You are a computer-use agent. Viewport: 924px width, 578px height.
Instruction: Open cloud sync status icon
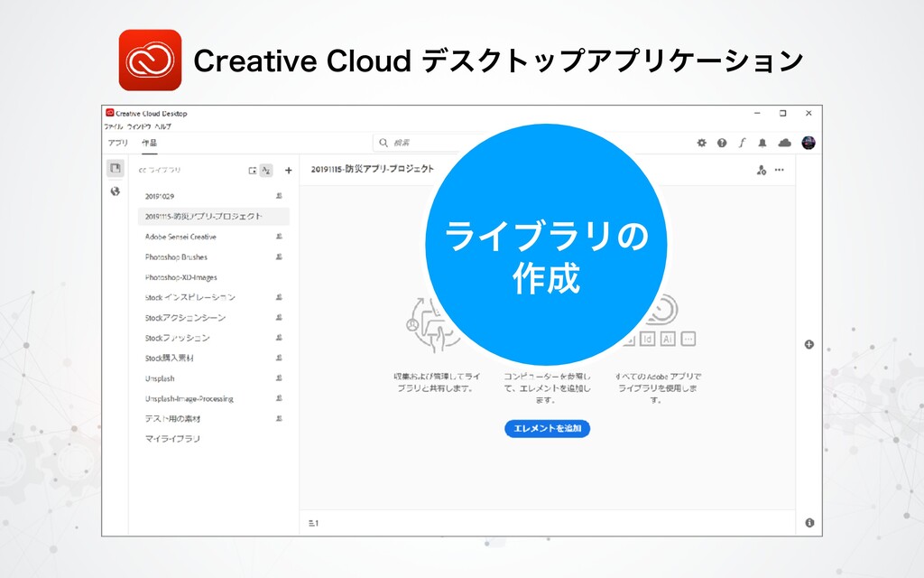click(784, 143)
